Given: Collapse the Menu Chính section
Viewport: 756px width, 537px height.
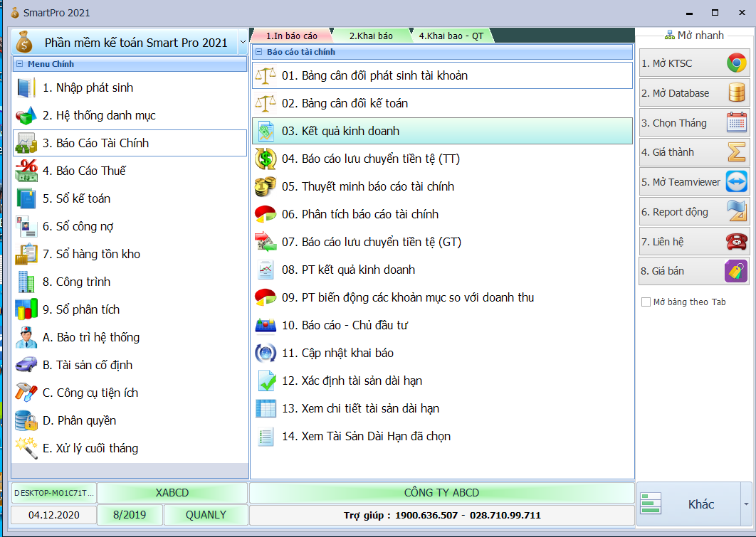Looking at the screenshot, I should [20, 63].
